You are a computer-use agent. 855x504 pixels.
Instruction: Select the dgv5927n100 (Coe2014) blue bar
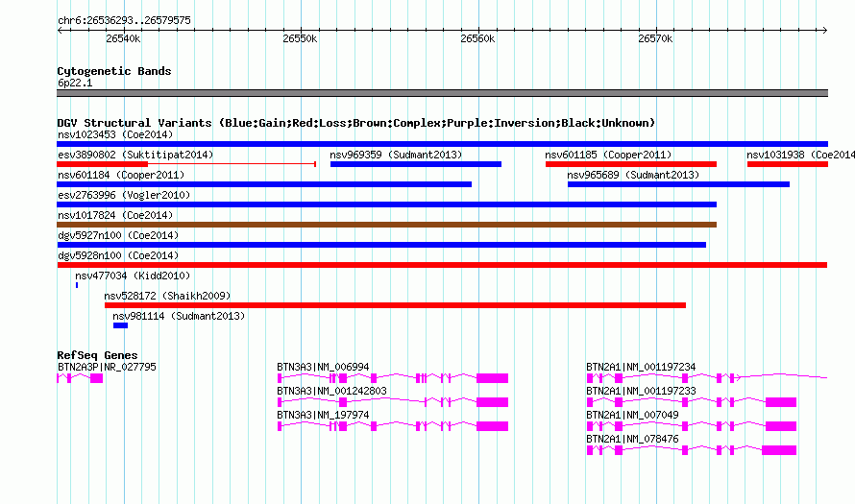point(381,245)
